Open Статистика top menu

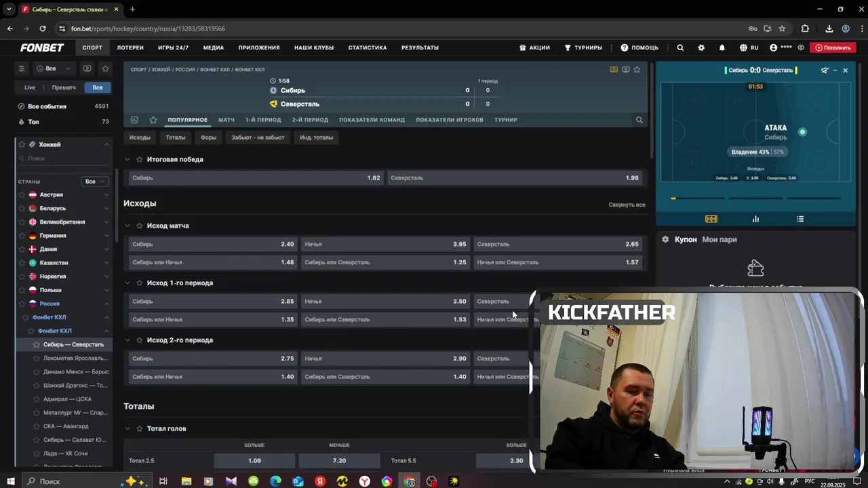pyautogui.click(x=368, y=47)
